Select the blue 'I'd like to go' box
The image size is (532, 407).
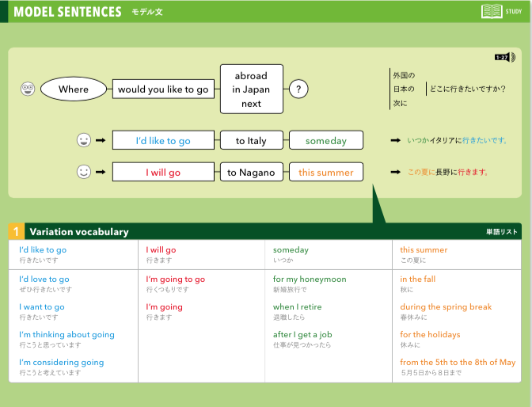[x=163, y=140]
